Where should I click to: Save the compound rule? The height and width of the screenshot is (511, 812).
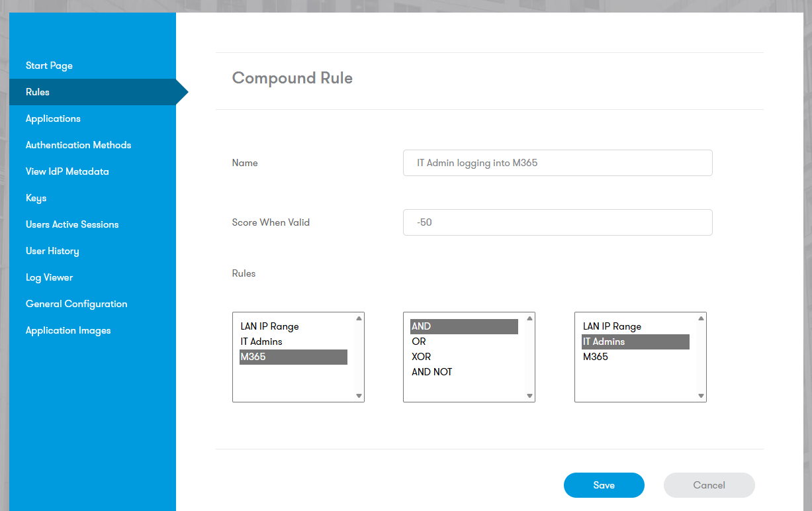point(604,485)
